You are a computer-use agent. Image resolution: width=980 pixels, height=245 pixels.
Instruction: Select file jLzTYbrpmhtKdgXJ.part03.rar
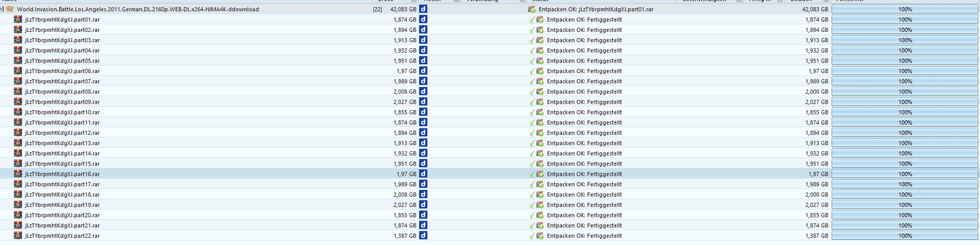62,40
